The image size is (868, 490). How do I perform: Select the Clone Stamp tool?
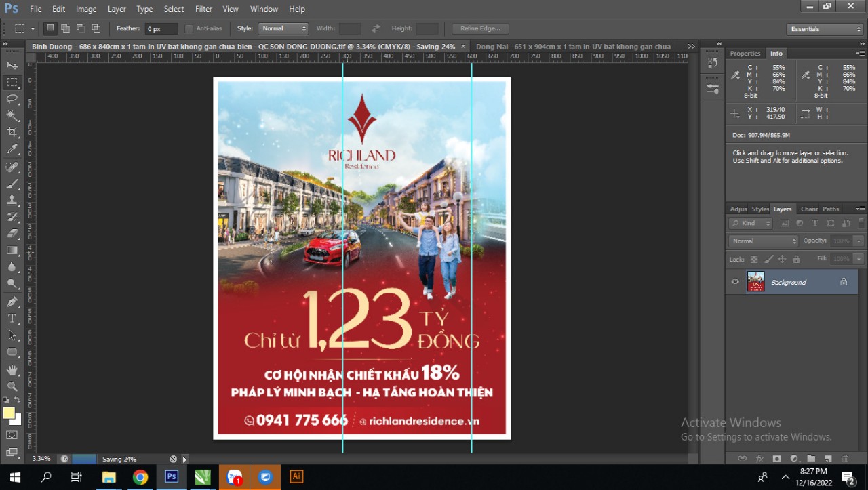12,201
